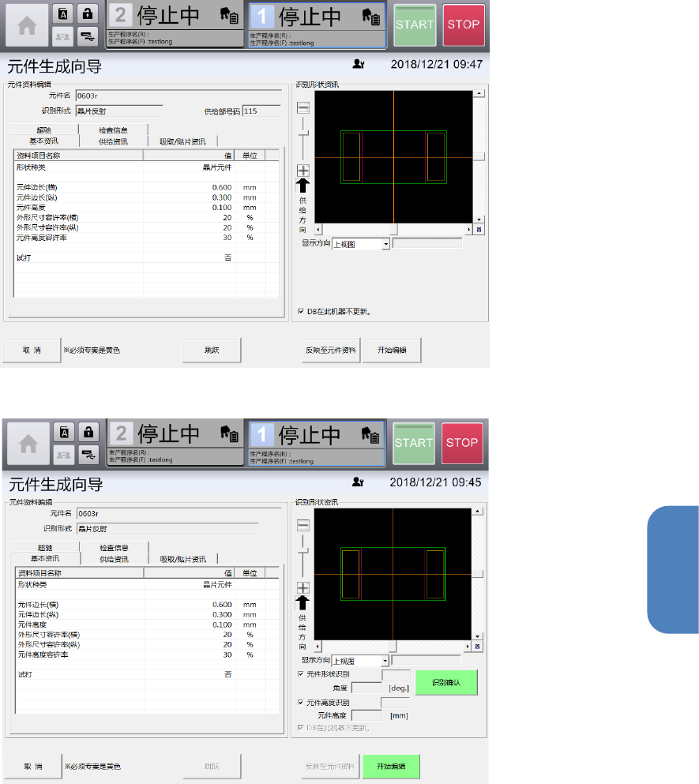Click the two-people icon on the 09:45 screen

(64, 455)
